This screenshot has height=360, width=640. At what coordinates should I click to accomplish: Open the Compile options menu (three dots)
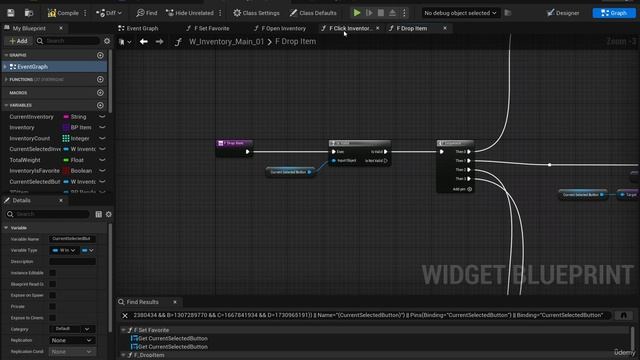point(85,13)
